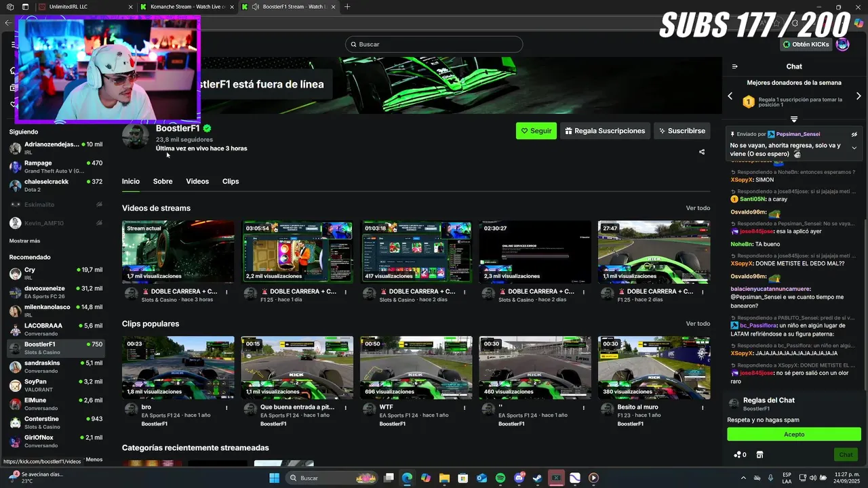Open the Clips tab

[x=231, y=182]
